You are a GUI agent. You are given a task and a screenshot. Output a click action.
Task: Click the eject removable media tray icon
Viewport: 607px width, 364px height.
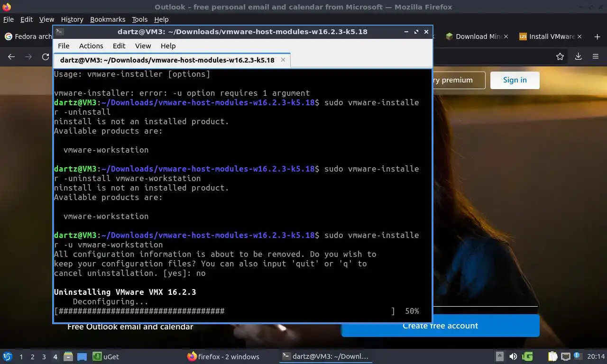click(x=499, y=356)
